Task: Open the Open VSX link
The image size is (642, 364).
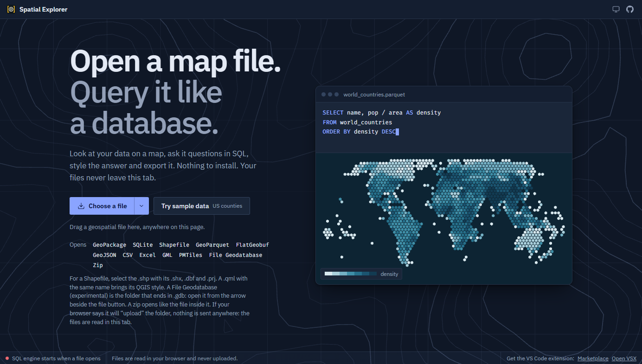Action: point(624,358)
